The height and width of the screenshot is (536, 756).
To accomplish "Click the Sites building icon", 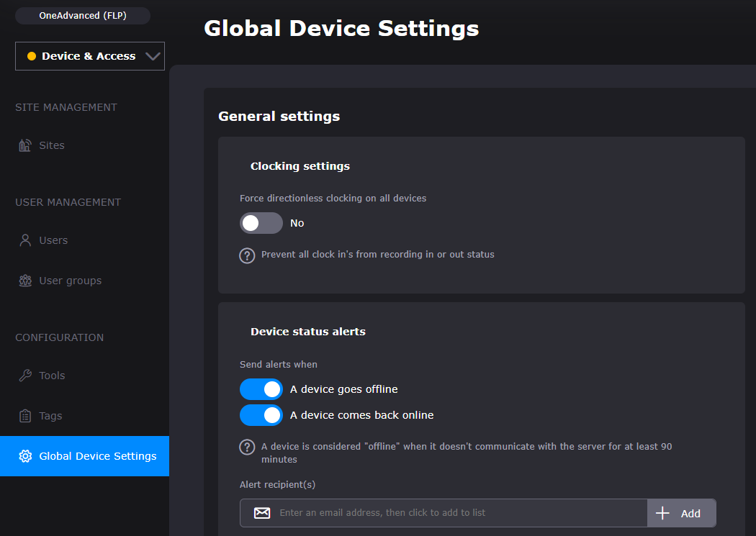I will point(25,145).
